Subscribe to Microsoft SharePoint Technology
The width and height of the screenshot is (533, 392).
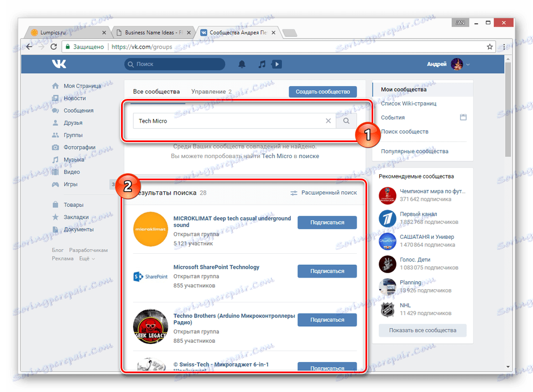[327, 271]
